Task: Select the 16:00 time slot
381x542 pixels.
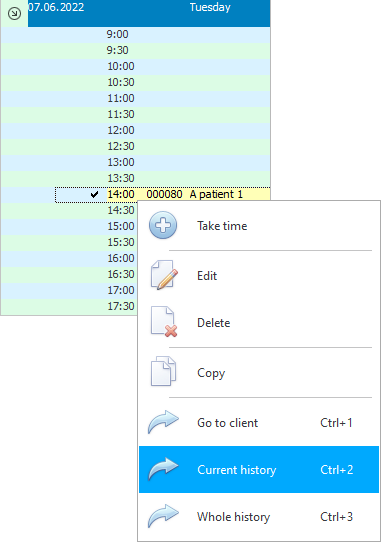Action: pos(69,258)
